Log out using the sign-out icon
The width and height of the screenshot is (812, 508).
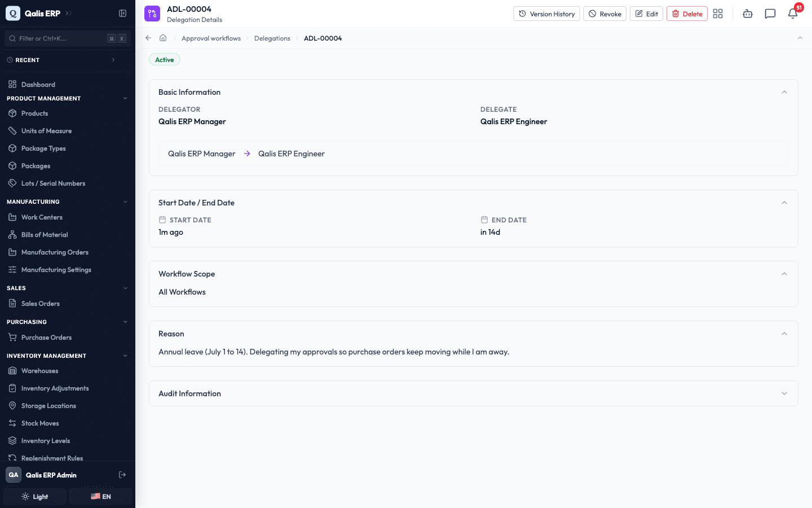[x=122, y=475]
